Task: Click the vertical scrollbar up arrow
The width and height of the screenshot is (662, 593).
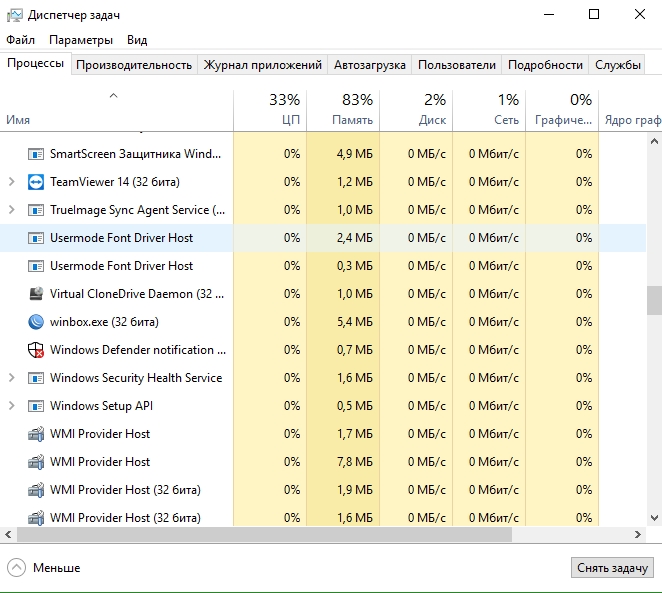Action: click(x=654, y=141)
